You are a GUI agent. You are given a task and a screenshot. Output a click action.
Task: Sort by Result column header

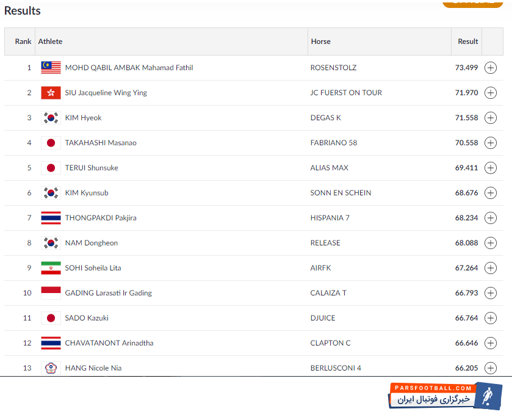[x=468, y=42]
